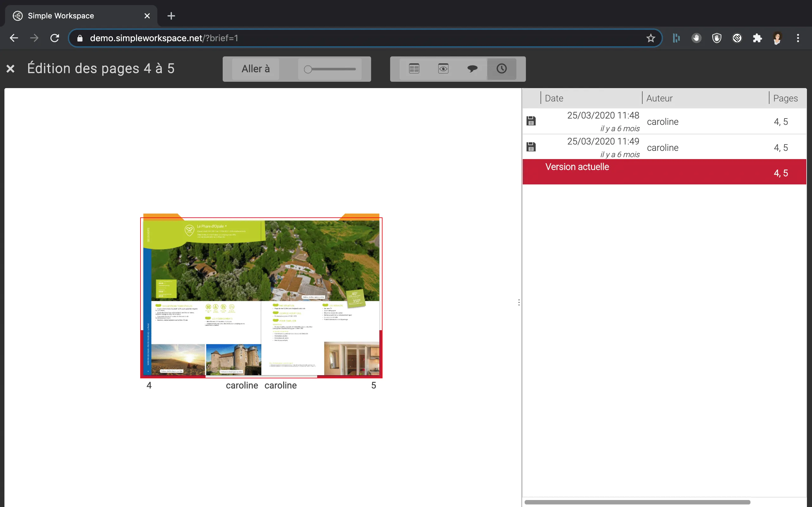The image size is (812, 507).
Task: Click the Aller à button
Action: pos(255,69)
